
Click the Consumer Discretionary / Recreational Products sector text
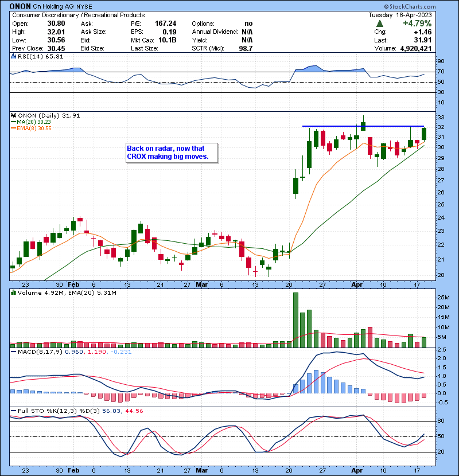79,15
